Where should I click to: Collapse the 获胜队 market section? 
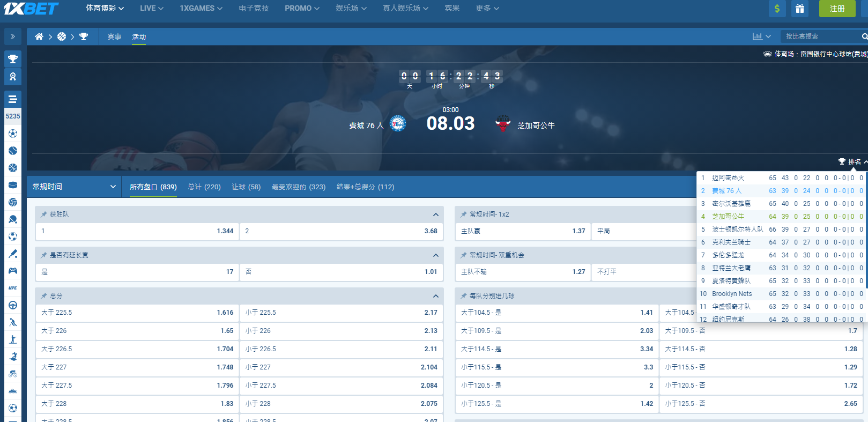coord(435,214)
